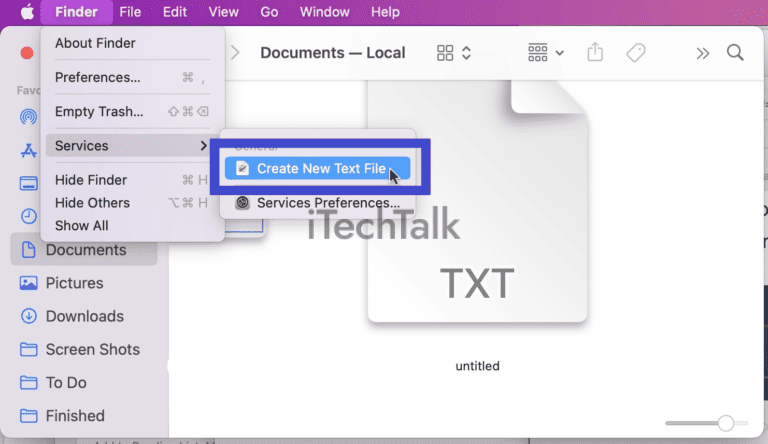Open the Finder menu in menu bar
768x444 pixels.
76,12
